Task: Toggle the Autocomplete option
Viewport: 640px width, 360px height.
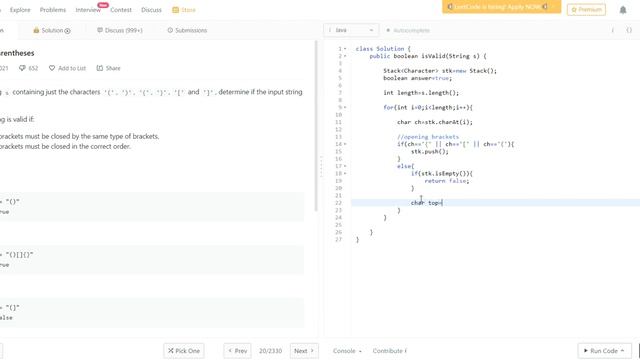Action: (407, 30)
